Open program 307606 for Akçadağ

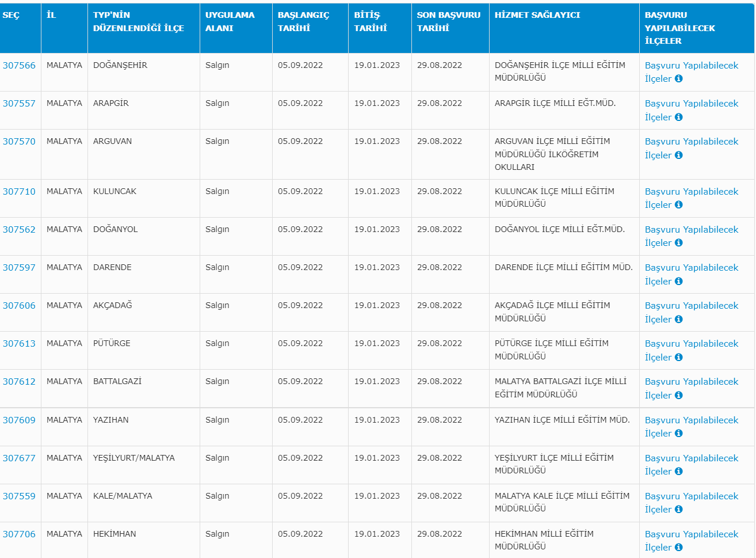(x=19, y=306)
